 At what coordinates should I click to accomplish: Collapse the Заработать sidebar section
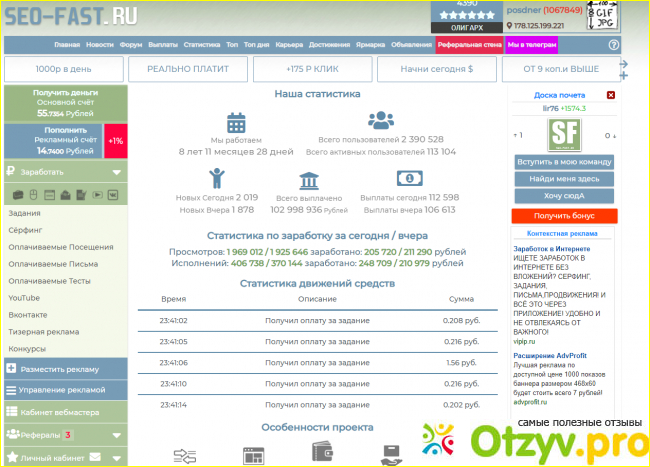(116, 172)
